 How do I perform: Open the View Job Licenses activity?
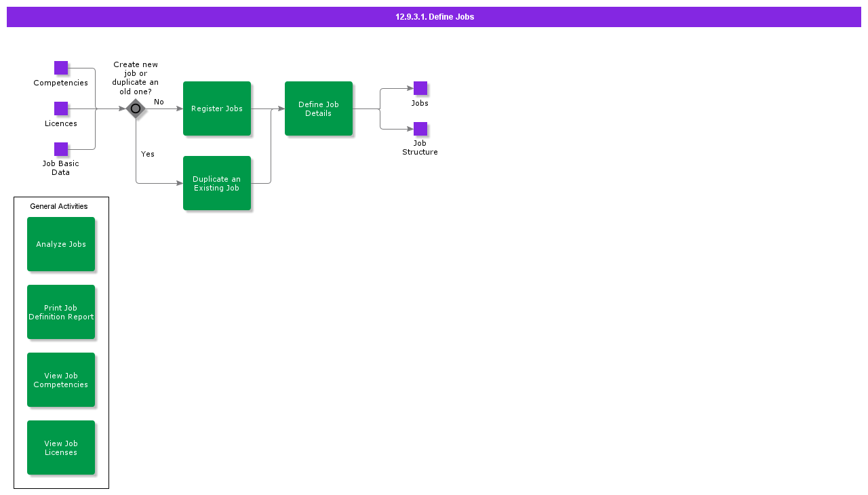pyautogui.click(x=61, y=448)
